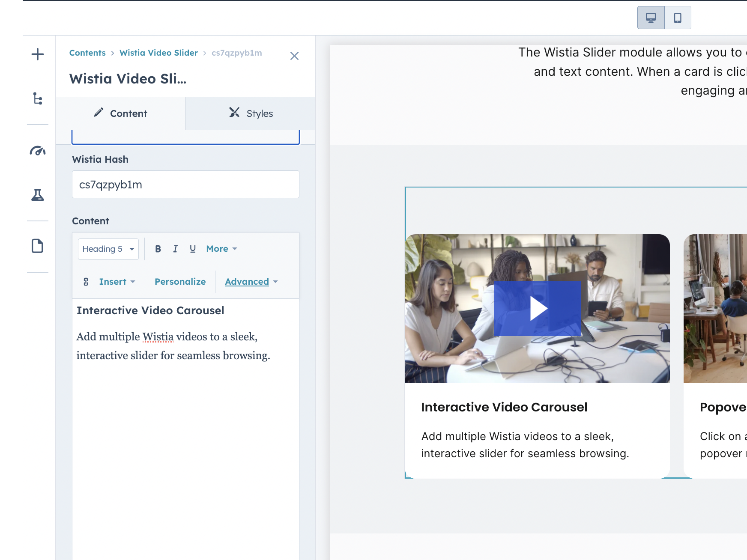Go to Wistia Video Slider breadcrumb
The image size is (747, 560).
click(158, 53)
